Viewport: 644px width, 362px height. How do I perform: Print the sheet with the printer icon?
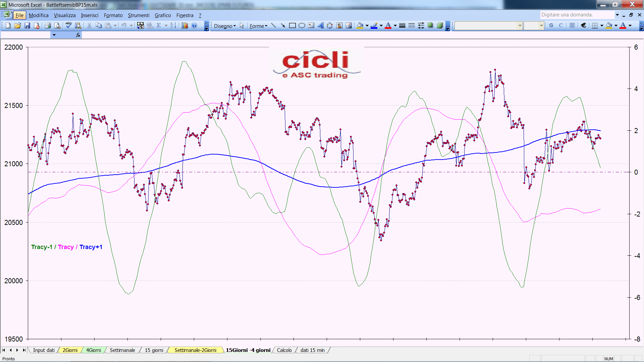48,25
